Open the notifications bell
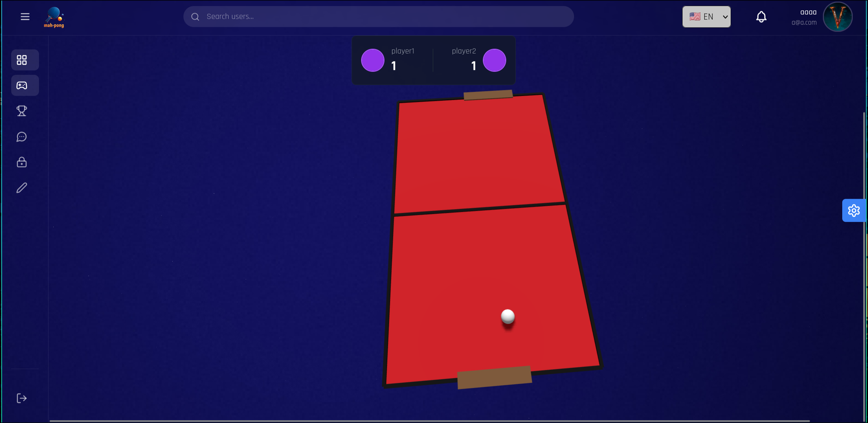 coord(761,17)
